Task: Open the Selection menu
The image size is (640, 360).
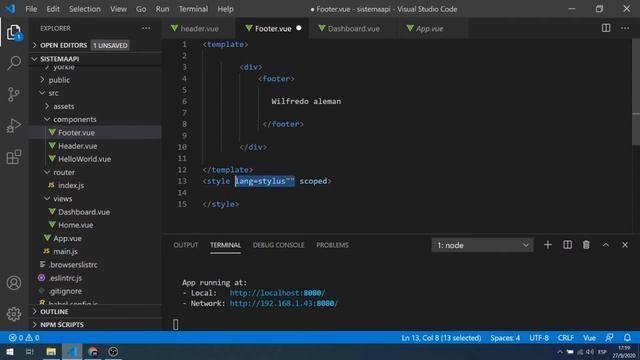Action: click(x=84, y=9)
